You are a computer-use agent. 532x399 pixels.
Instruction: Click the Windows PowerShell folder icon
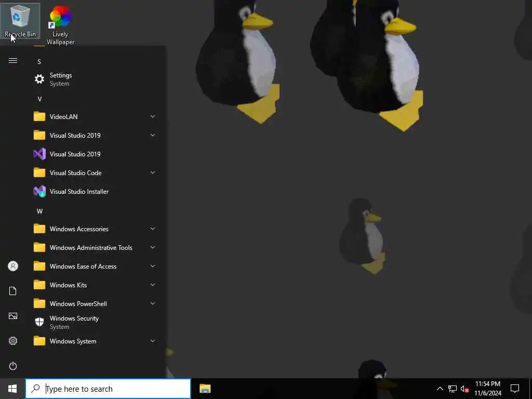[39, 303]
